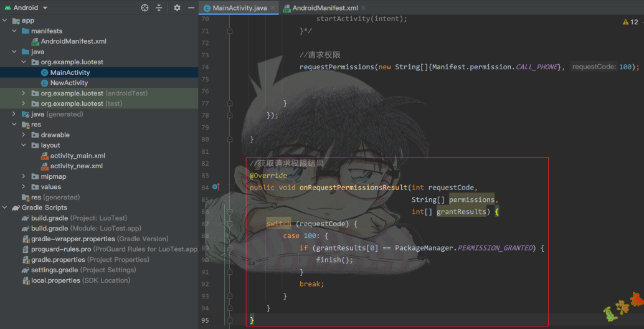Collapse the manifests folder
Screen dimensions: 644x329
coord(14,31)
